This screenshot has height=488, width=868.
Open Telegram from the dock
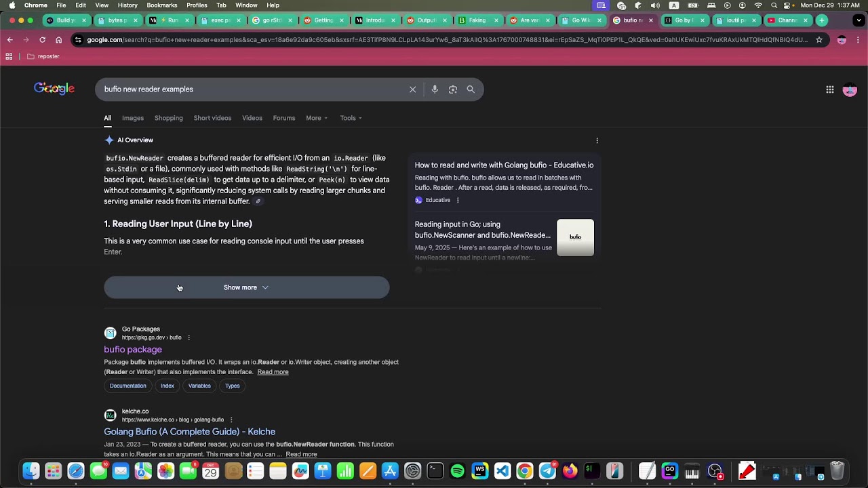pos(547,470)
